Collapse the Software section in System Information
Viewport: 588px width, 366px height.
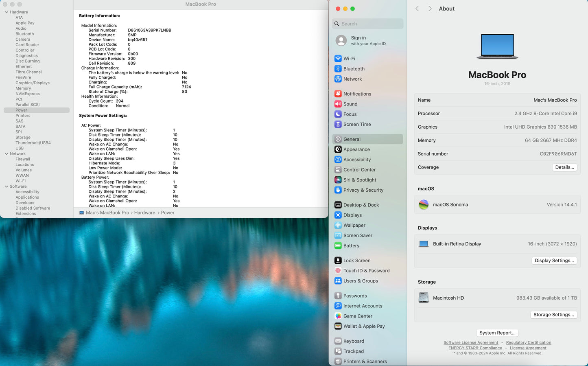[7, 186]
